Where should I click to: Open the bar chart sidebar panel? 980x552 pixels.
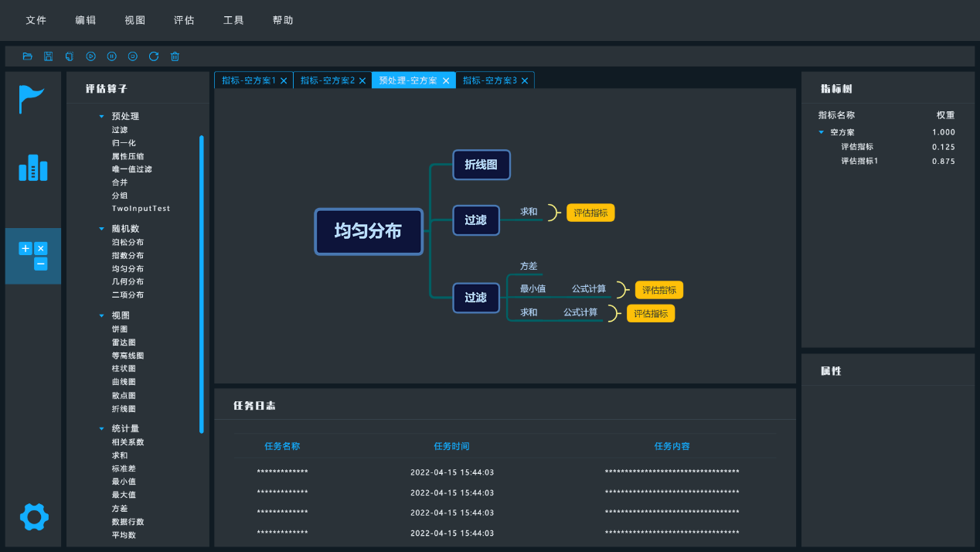coord(32,167)
